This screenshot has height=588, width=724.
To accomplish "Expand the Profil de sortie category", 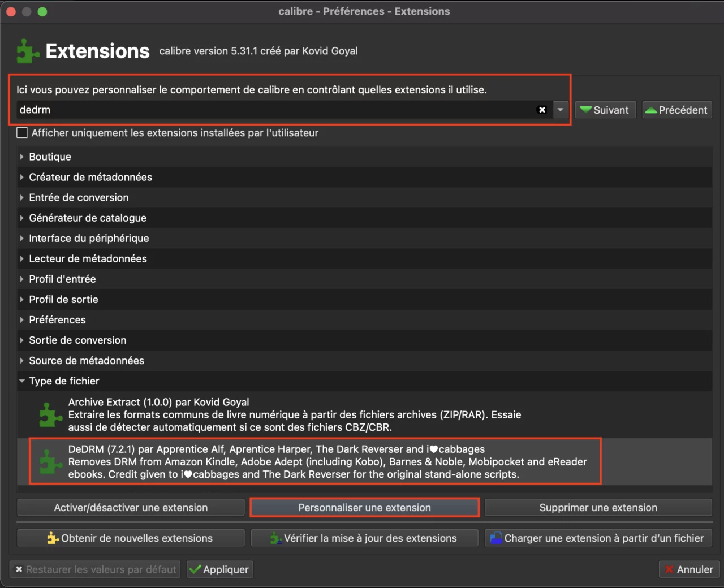I will click(x=21, y=299).
